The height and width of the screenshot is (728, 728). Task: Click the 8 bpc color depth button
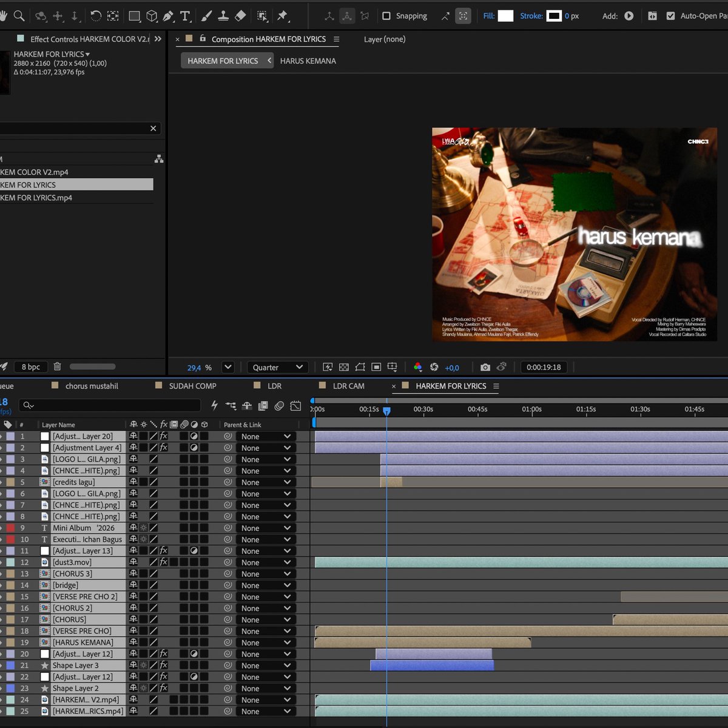(31, 366)
